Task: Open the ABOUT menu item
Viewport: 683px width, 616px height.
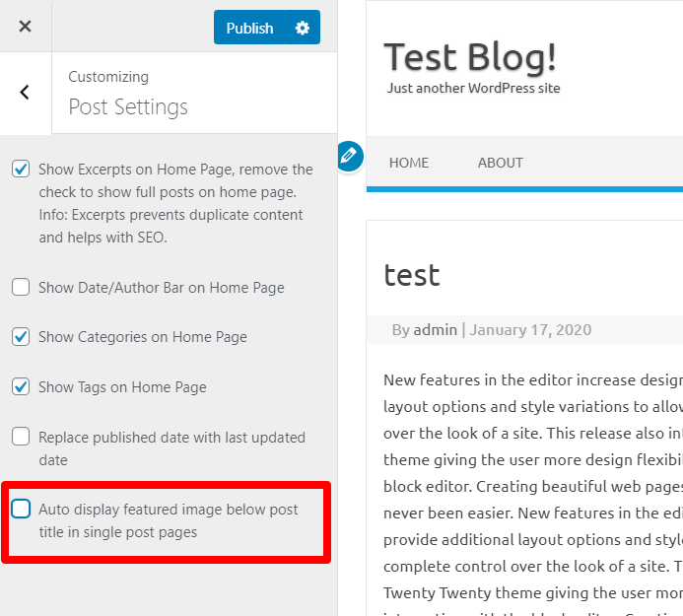Action: tap(500, 163)
